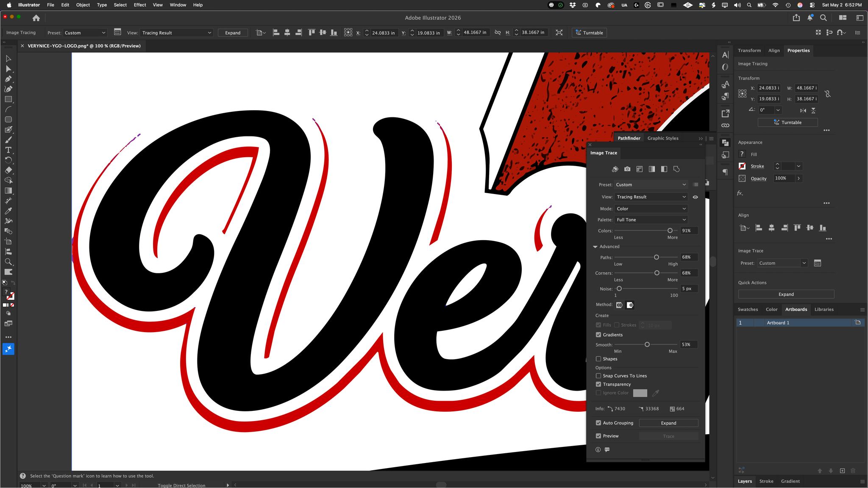Select the Rectangle tool
This screenshot has width=868, height=488.
(x=8, y=99)
